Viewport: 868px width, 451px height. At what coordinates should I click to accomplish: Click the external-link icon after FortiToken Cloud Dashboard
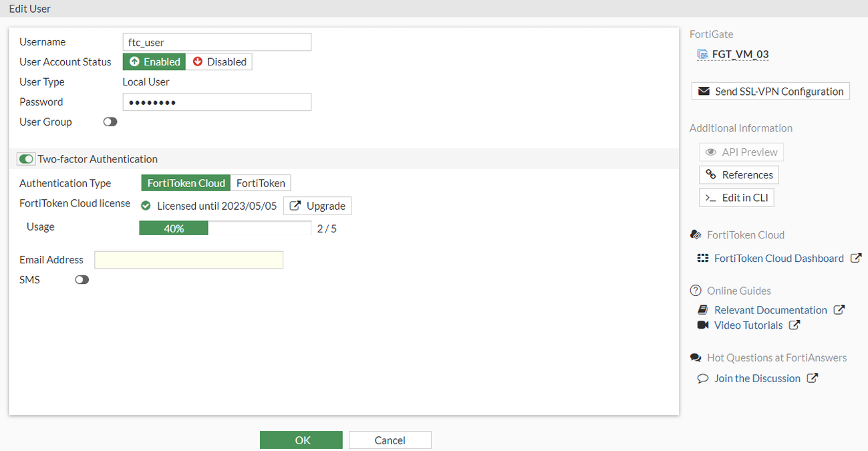pyautogui.click(x=857, y=258)
